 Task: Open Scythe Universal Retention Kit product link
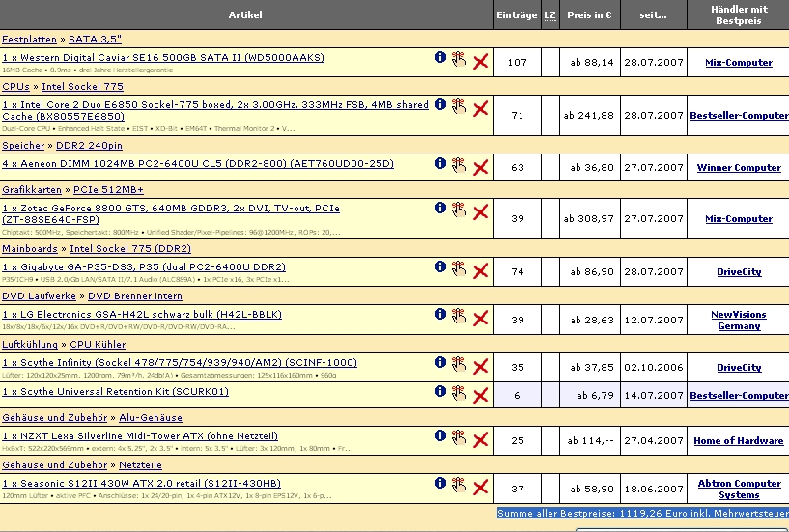pyautogui.click(x=115, y=392)
